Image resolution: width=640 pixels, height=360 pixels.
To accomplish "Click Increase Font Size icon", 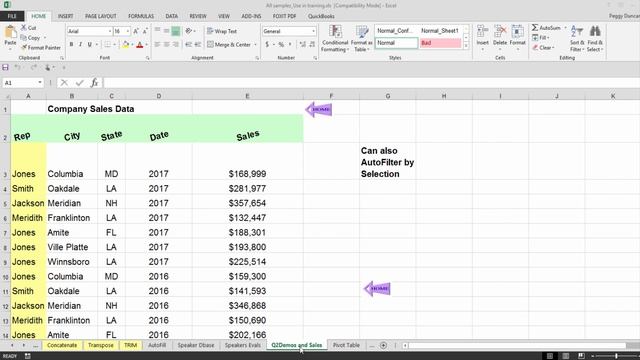I will click(136, 31).
